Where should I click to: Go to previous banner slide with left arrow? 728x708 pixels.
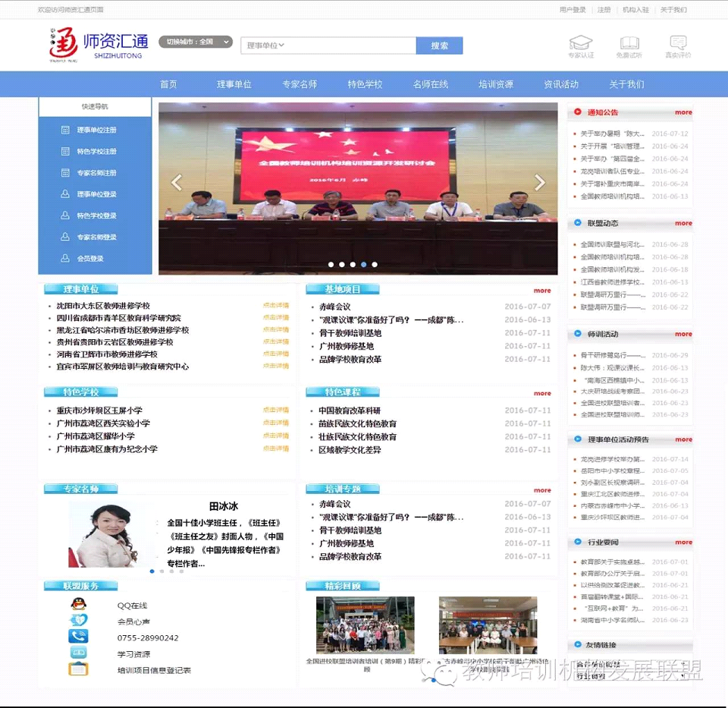point(177,183)
